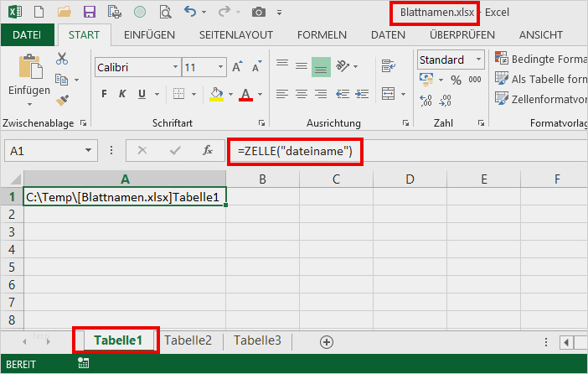Click the percent style icon
The height and width of the screenshot is (374, 588).
[456, 81]
